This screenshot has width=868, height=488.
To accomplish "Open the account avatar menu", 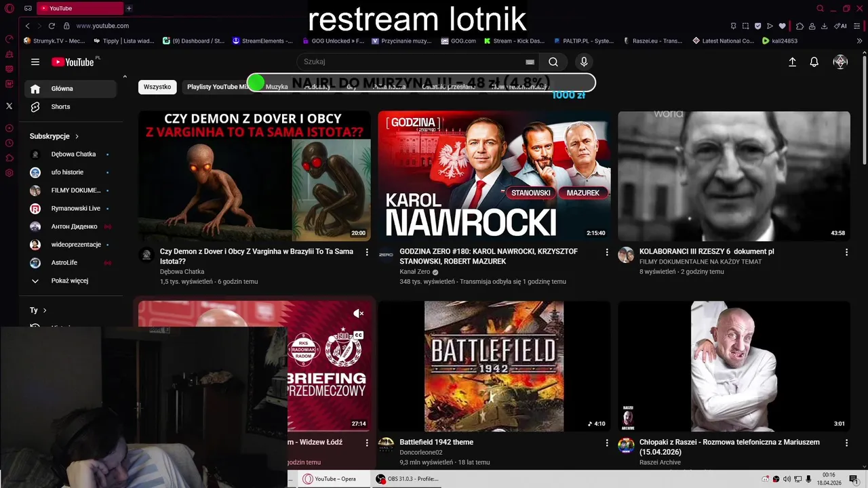I will [x=840, y=62].
